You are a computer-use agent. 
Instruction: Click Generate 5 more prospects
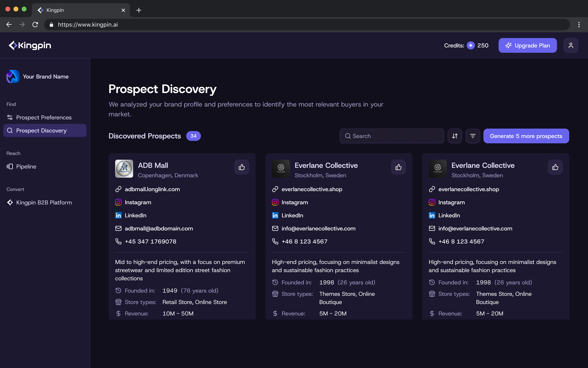(526, 136)
